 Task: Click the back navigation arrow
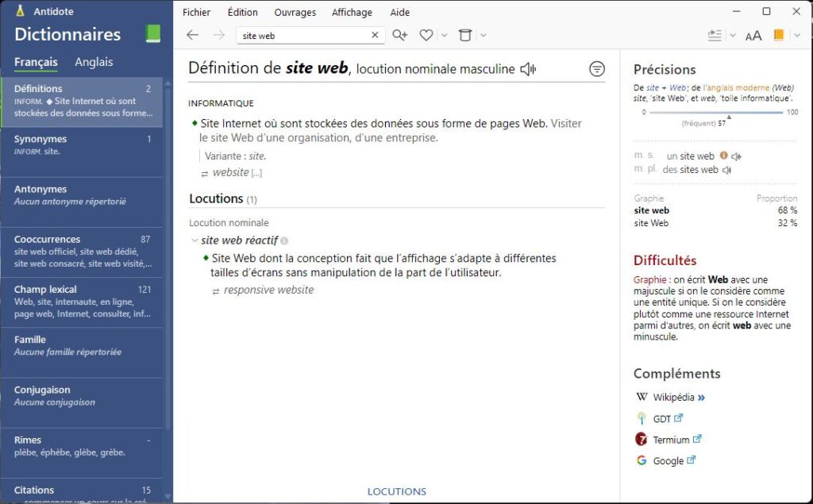coord(192,35)
